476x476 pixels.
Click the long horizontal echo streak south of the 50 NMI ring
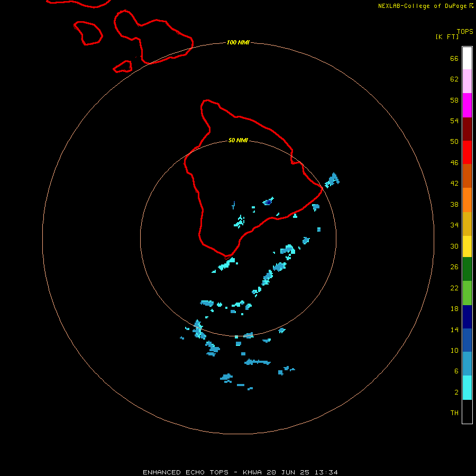pyautogui.click(x=258, y=362)
